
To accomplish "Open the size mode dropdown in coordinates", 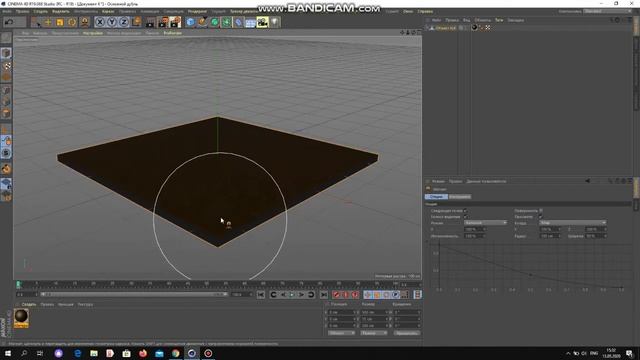I will [x=373, y=333].
